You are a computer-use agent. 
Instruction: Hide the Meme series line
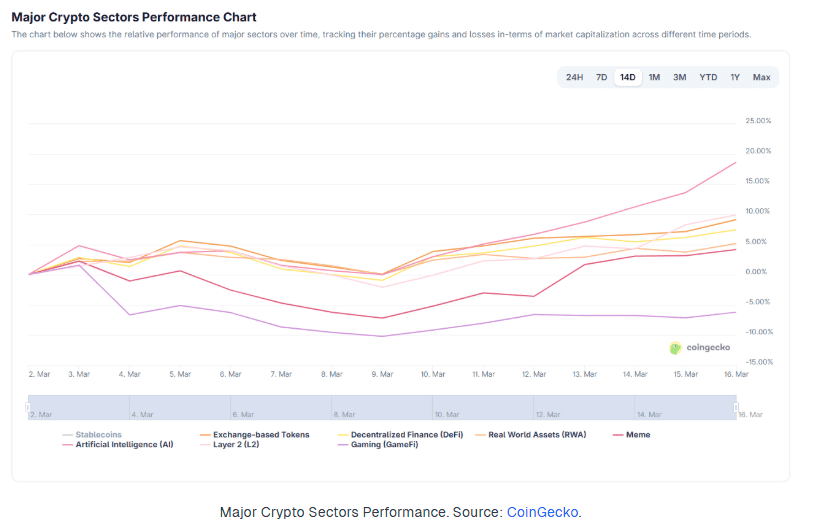(x=632, y=435)
